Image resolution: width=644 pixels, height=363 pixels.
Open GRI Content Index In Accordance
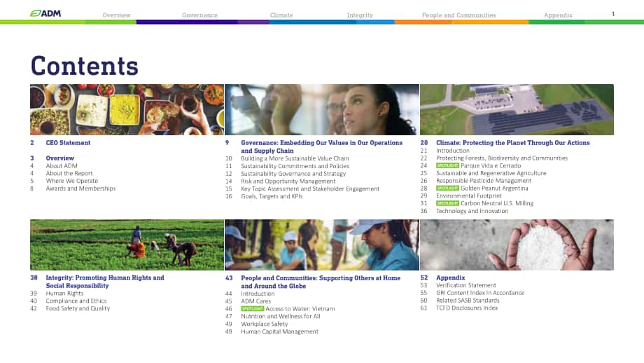coord(480,293)
